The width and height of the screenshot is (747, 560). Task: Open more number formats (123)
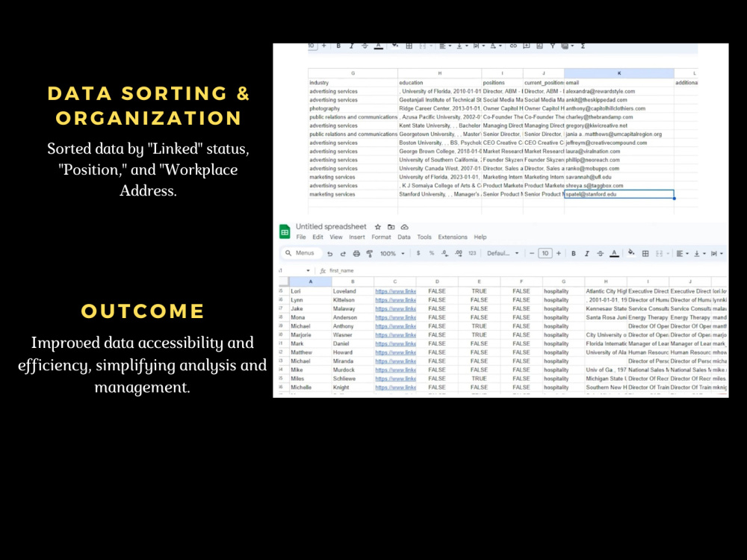pyautogui.click(x=472, y=253)
